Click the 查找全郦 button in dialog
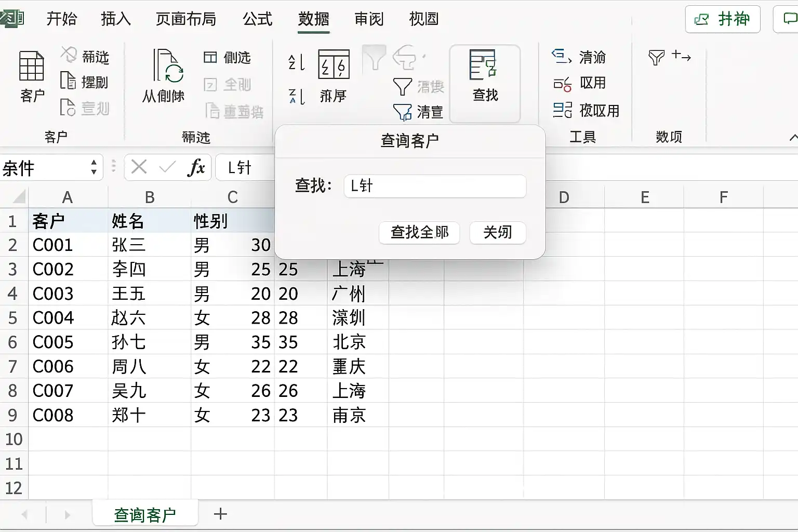Viewport: 798px width, 532px height. pos(419,232)
